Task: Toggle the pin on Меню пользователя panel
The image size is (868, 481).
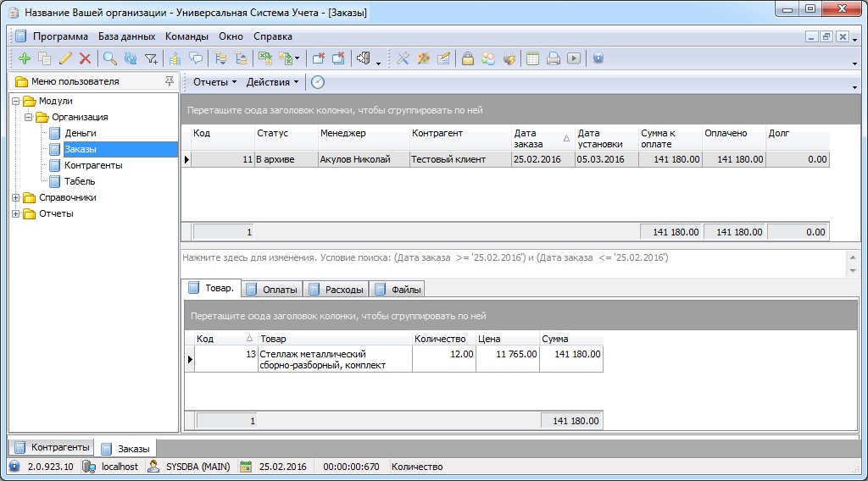Action: coord(169,81)
